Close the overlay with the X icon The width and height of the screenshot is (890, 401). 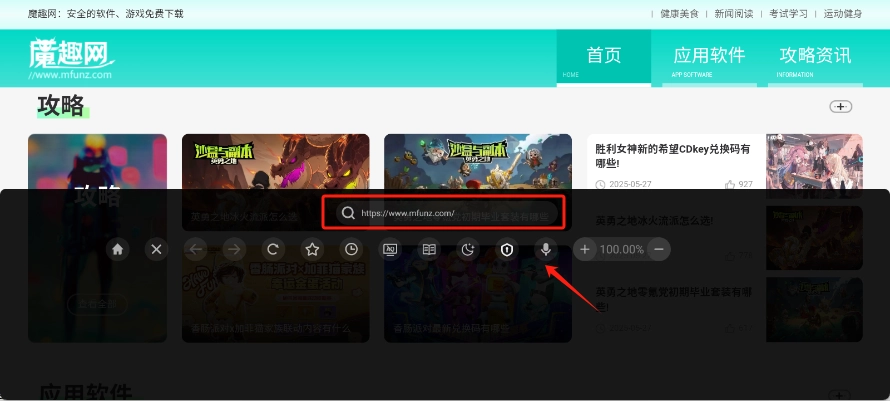pos(156,249)
